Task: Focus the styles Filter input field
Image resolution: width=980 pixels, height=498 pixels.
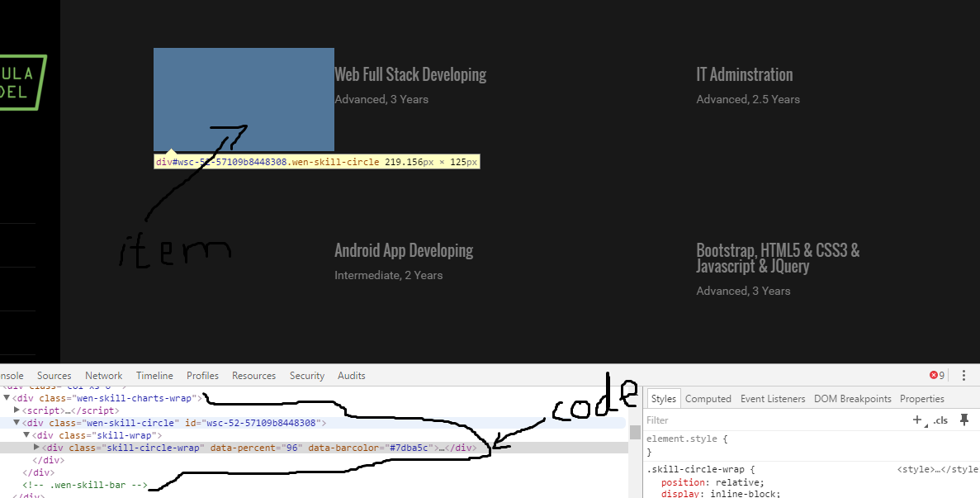Action: 775,420
